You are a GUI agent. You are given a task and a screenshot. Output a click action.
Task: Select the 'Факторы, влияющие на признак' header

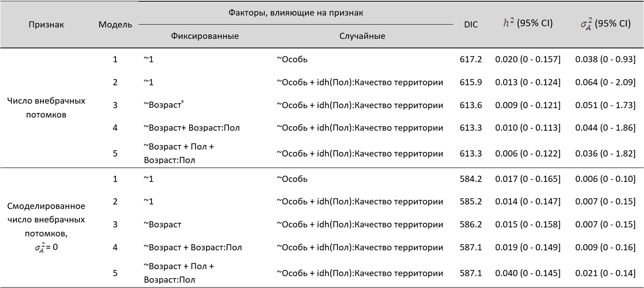[296, 13]
